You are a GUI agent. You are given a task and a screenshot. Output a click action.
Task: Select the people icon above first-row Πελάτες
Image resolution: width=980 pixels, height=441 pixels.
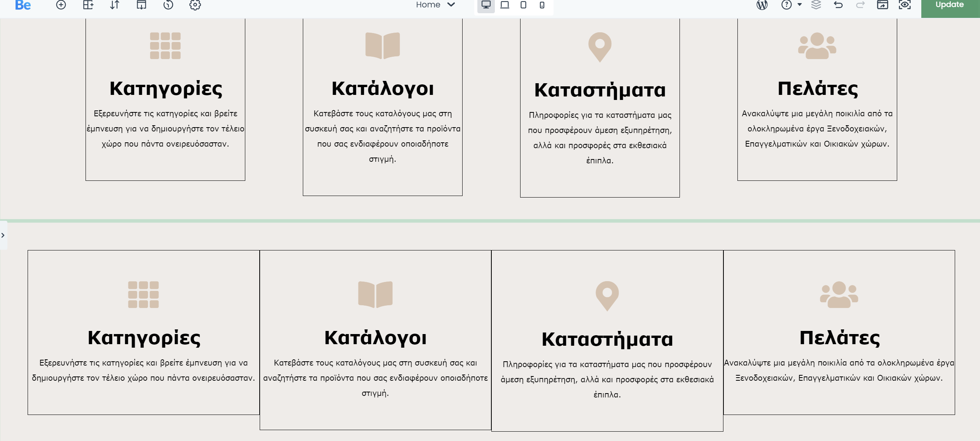point(817,45)
